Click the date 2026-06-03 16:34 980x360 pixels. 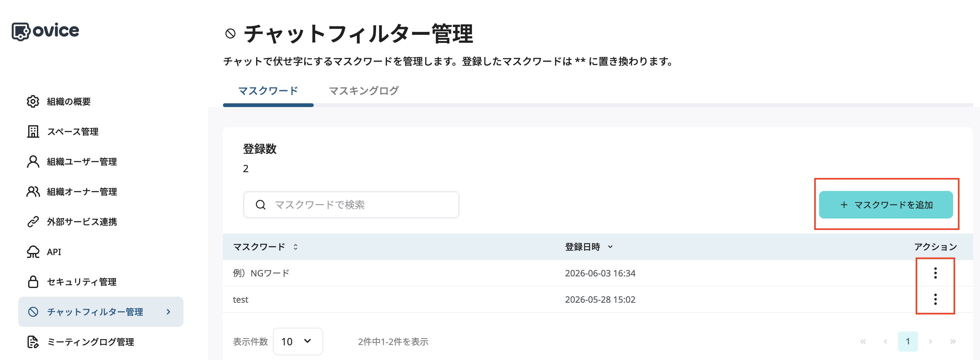600,273
